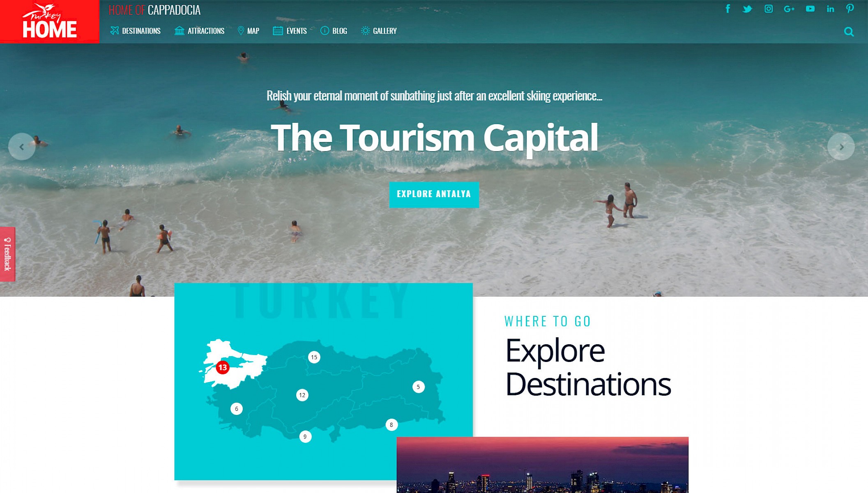Open the Twitter bird icon
Screen dimensions: 868x493
point(747,9)
